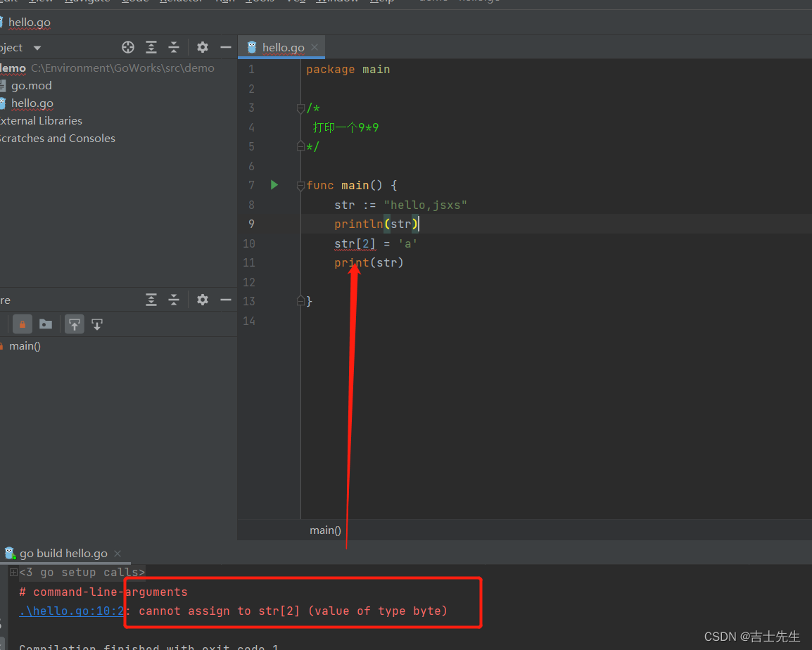Open the Project view dropdown arrow
Viewport: 812px width, 650px height.
pos(37,48)
